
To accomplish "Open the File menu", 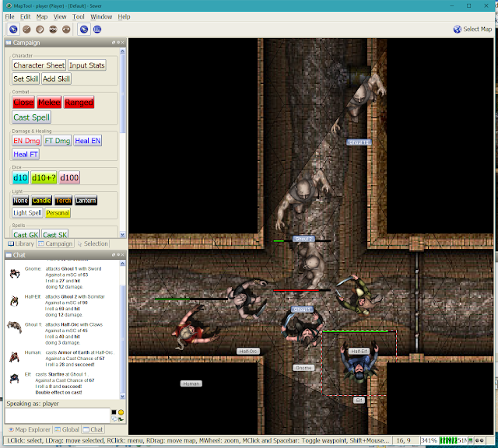I will (x=9, y=16).
